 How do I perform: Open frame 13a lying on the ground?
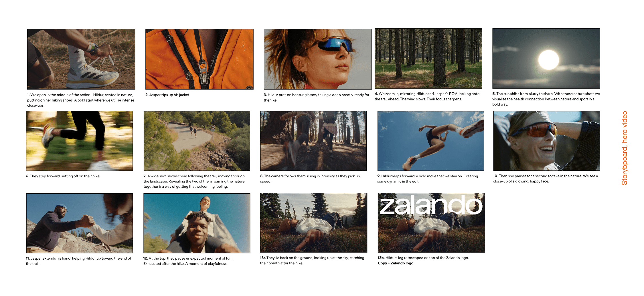(x=314, y=223)
